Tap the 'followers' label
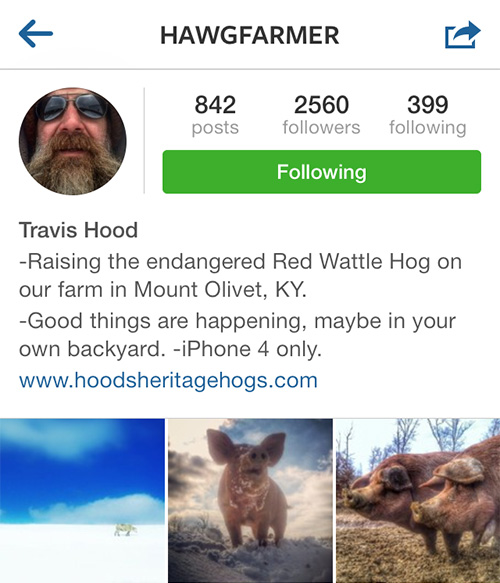 321,128
